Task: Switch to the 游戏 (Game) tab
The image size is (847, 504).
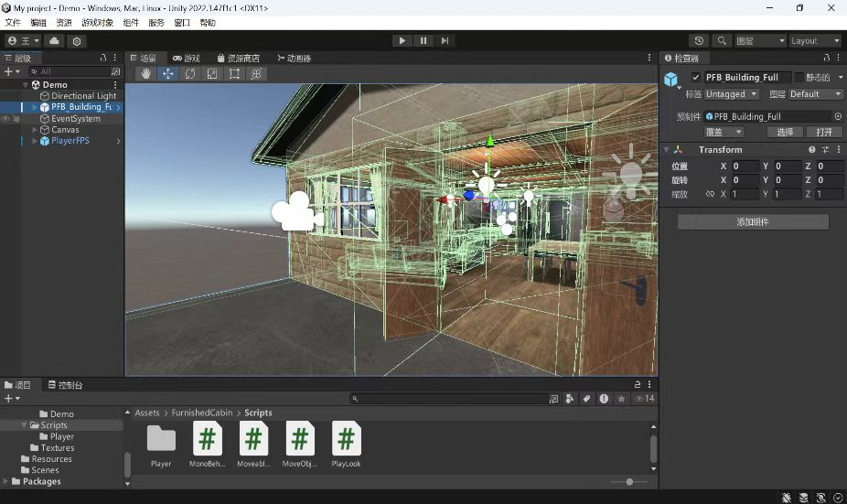Action: (x=186, y=59)
